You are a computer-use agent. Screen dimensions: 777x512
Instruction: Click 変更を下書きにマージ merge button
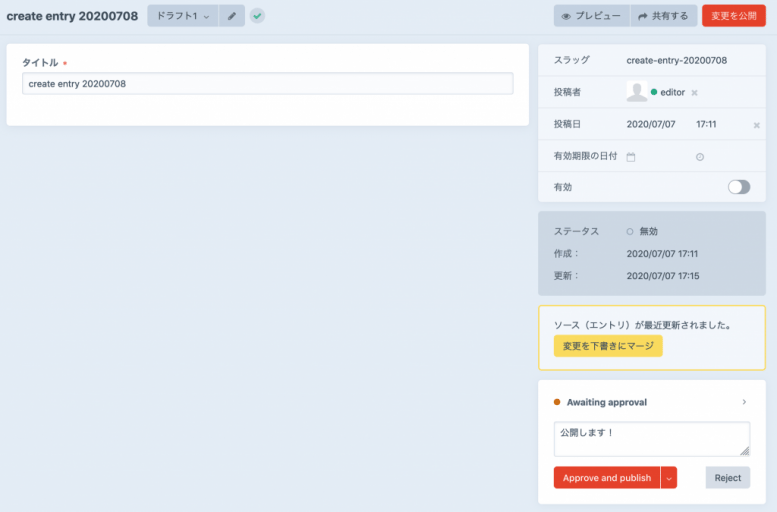tap(608, 346)
